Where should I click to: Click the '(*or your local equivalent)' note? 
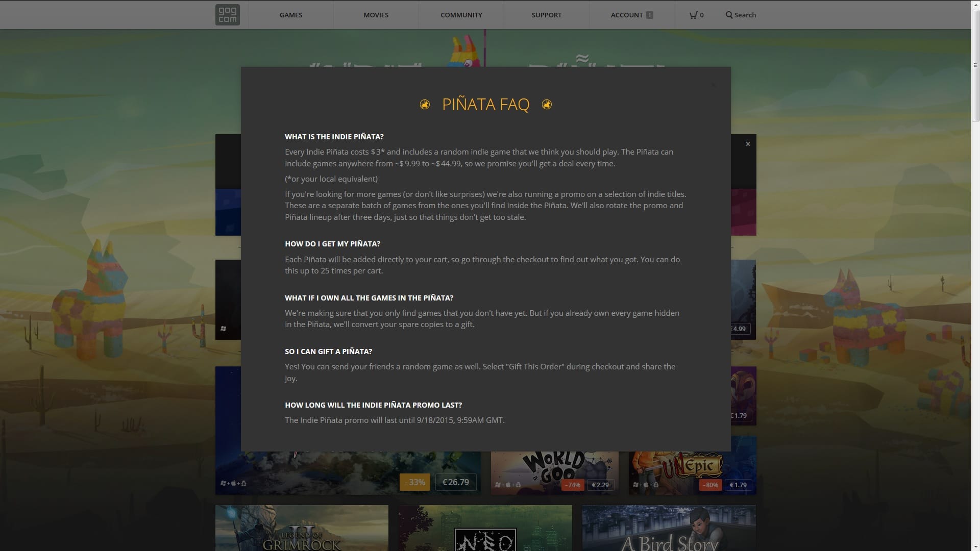(331, 179)
